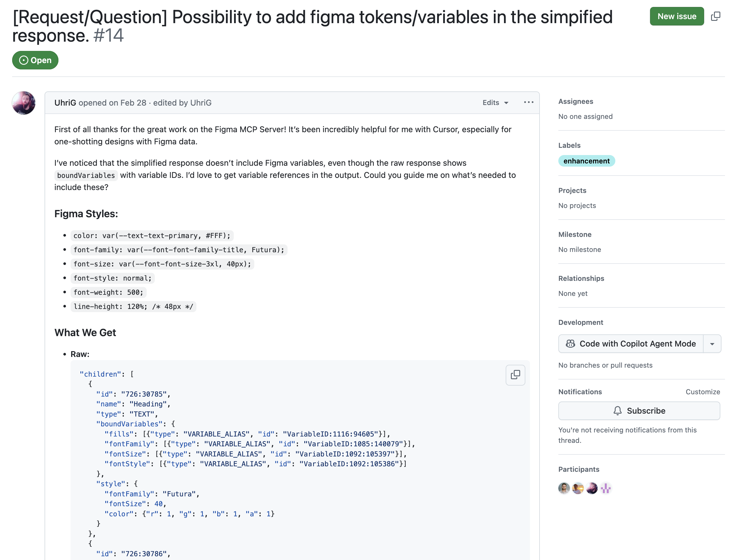
Task: Open the three-dot comment options menu
Action: (x=528, y=102)
